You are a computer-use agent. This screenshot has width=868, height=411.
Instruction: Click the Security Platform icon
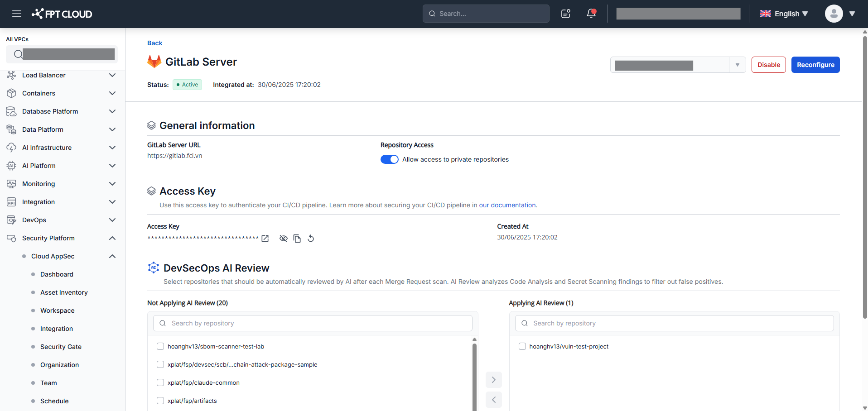[11, 238]
